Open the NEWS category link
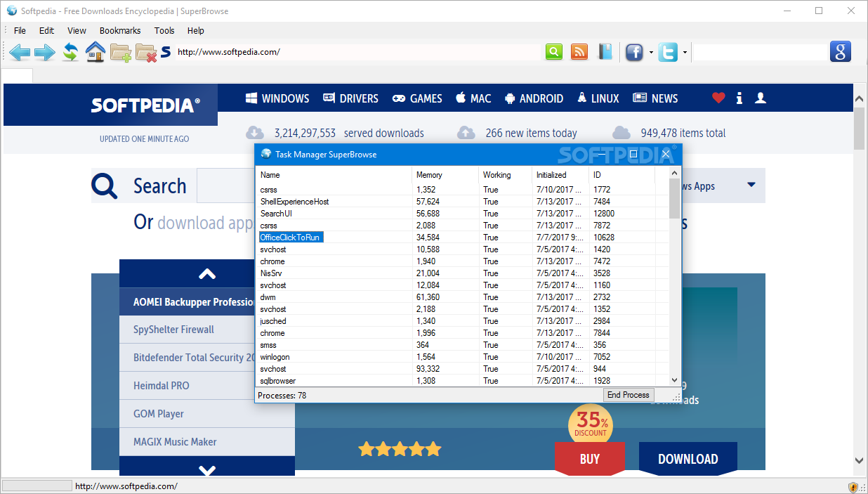 (x=655, y=98)
